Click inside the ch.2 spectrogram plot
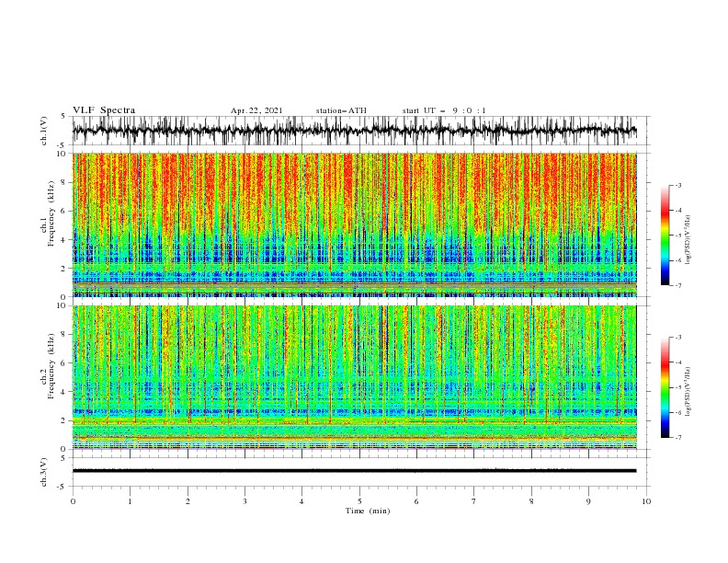Viewport: 728px width, 563px height. click(x=354, y=377)
